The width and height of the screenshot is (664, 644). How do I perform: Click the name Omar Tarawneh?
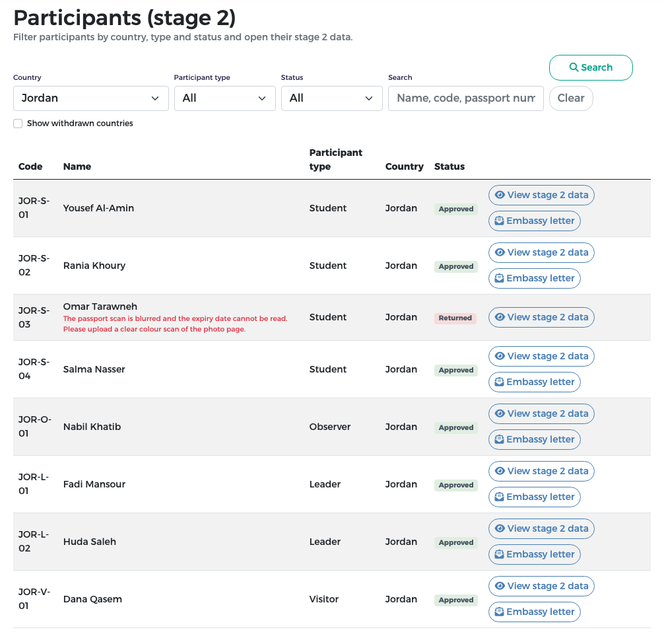[x=100, y=306]
